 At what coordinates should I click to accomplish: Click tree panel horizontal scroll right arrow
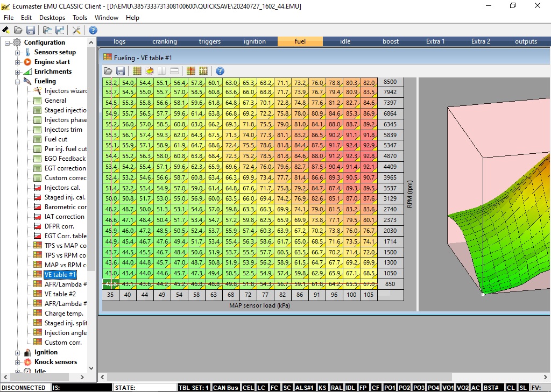click(82, 377)
